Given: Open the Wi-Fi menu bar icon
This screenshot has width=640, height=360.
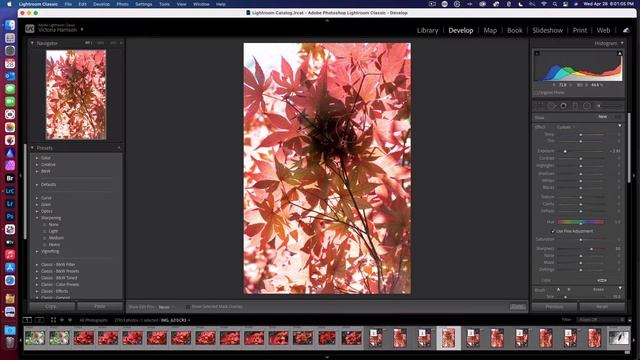Looking at the screenshot, I should click(544, 4).
